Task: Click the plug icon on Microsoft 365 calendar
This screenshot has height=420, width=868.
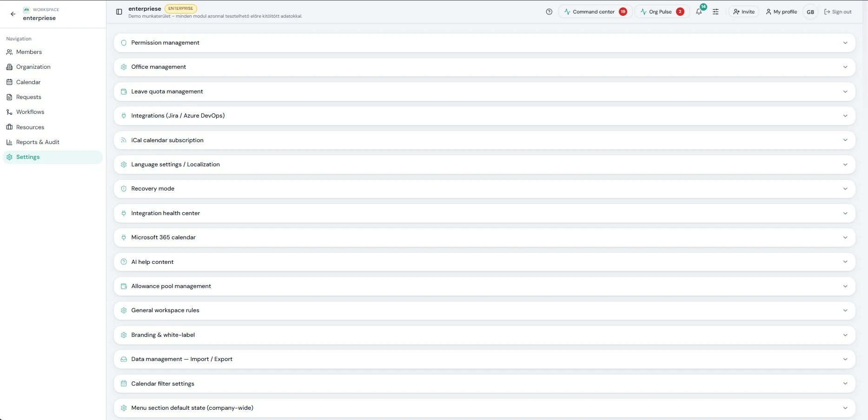Action: (124, 237)
